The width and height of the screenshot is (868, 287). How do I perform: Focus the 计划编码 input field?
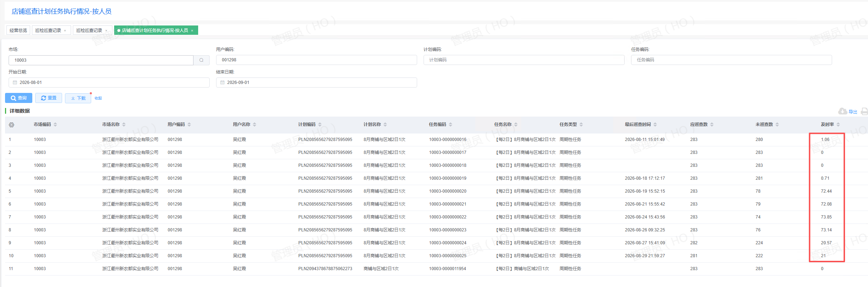tap(524, 60)
